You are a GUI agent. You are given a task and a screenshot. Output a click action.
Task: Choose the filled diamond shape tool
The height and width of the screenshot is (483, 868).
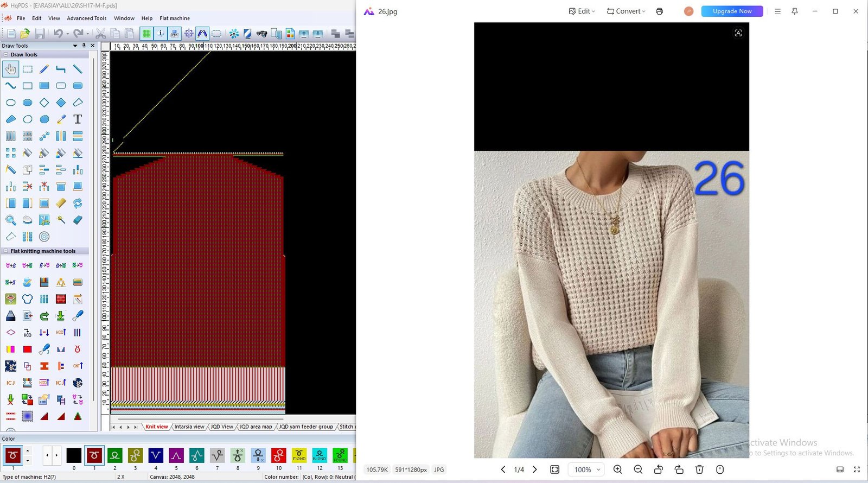61,103
